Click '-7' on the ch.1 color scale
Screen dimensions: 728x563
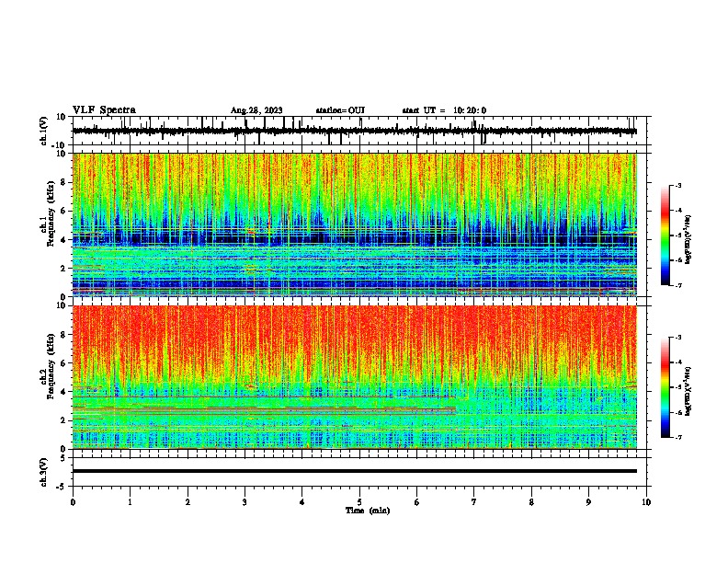(x=677, y=285)
